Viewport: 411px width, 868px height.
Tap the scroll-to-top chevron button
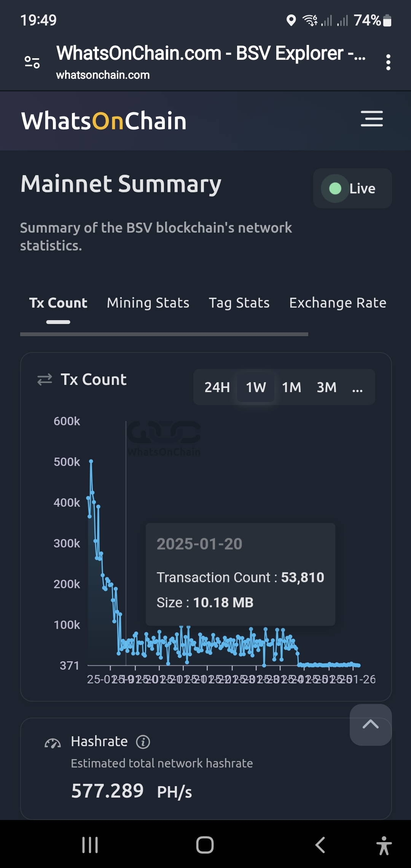[x=371, y=725]
